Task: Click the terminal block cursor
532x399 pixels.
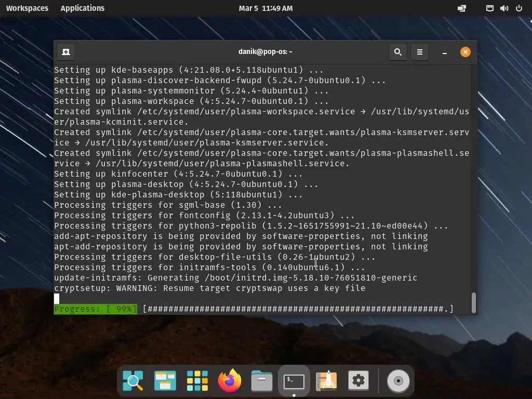Action: tap(57, 299)
